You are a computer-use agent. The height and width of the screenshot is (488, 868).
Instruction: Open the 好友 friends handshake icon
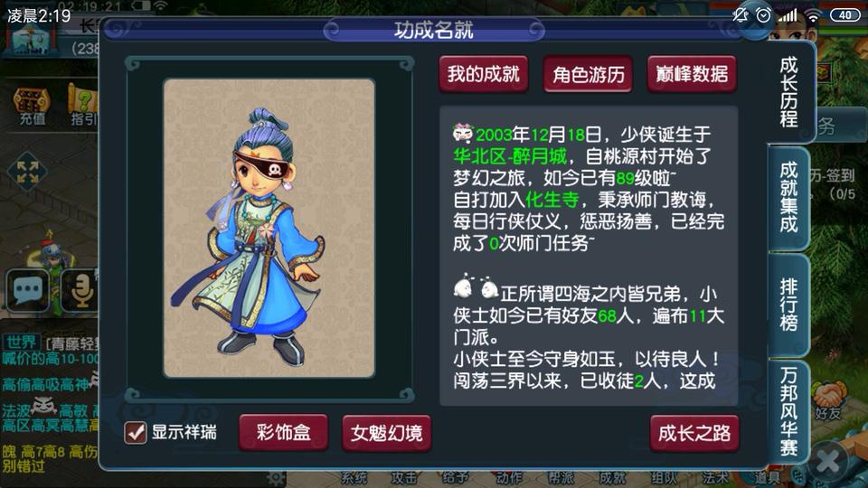point(827,401)
